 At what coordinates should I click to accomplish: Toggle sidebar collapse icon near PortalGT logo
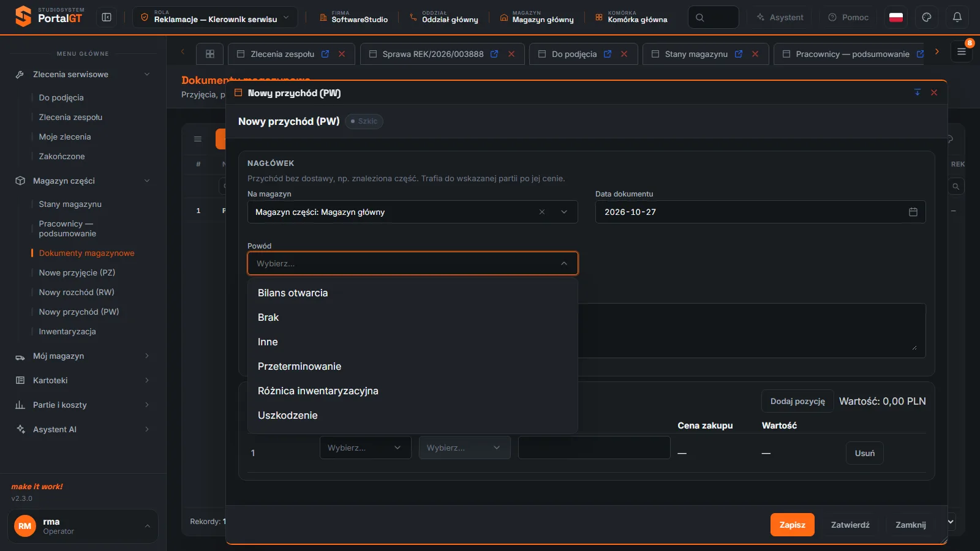[x=107, y=17]
